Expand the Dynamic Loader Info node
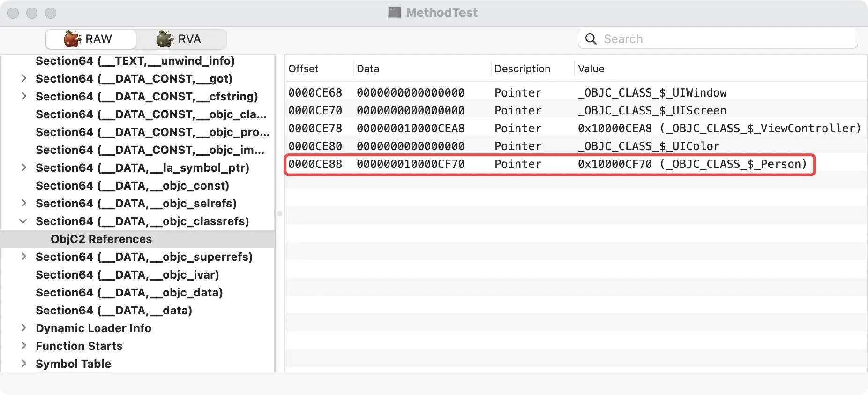 23,328
